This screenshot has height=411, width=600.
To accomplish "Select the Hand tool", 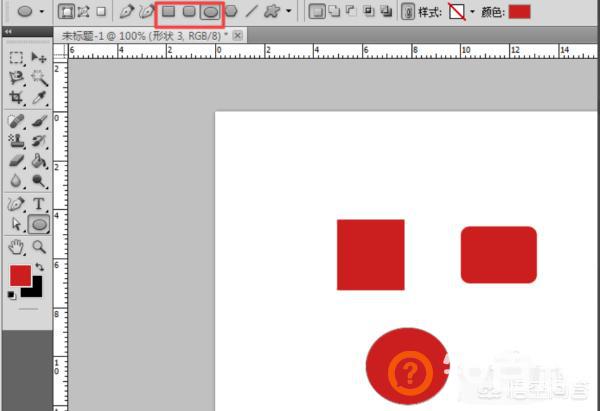I will [16, 247].
